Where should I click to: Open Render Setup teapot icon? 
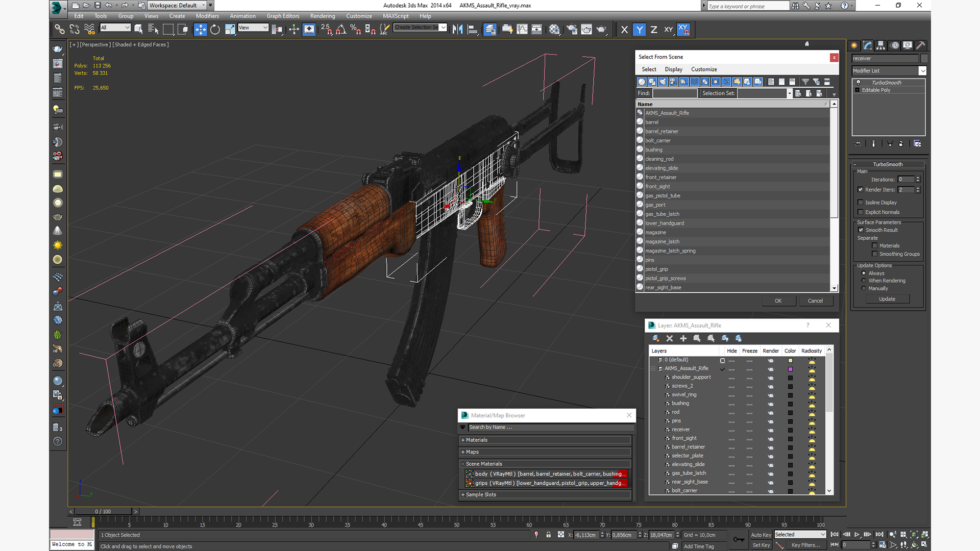coord(572,30)
